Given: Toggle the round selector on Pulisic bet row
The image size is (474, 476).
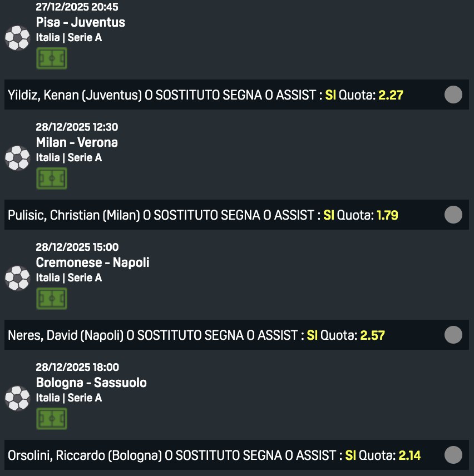Looking at the screenshot, I should coord(453,215).
